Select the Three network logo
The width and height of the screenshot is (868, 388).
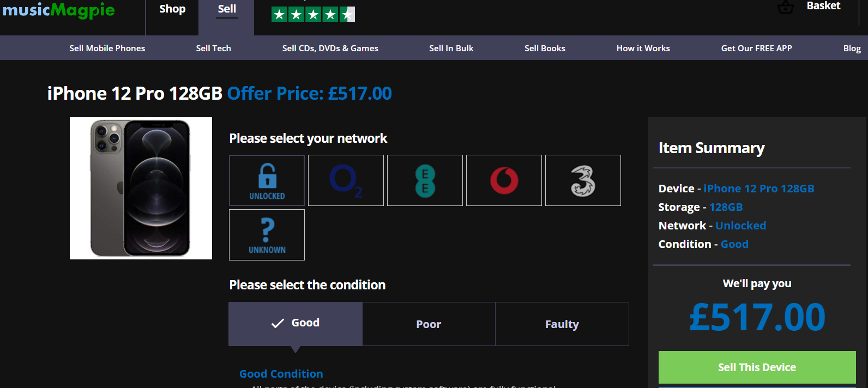(x=583, y=180)
